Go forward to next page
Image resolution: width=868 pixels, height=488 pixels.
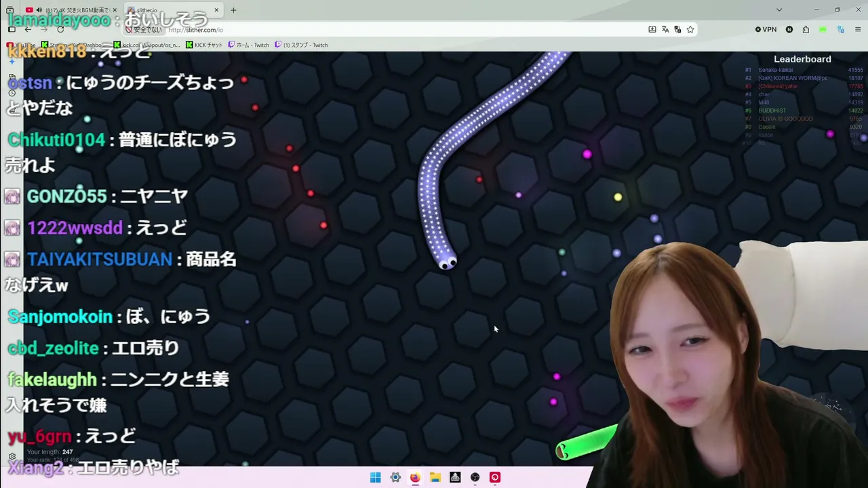click(x=44, y=30)
